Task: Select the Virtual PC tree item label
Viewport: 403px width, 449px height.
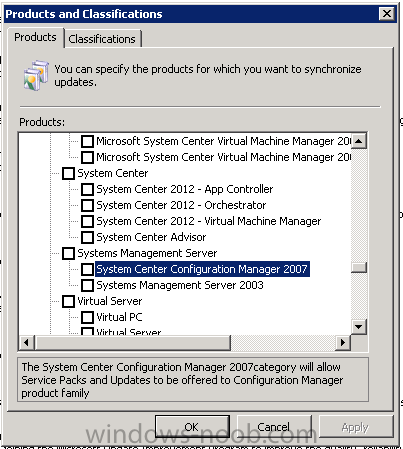Action: pyautogui.click(x=119, y=317)
